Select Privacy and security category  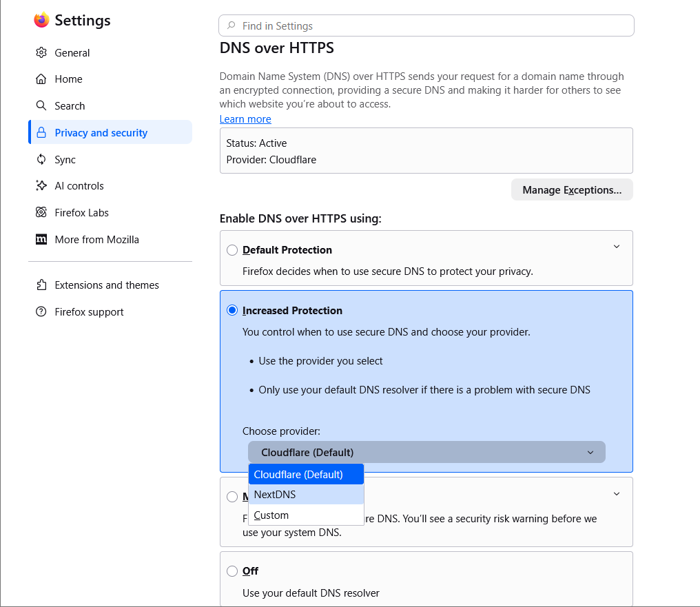pyautogui.click(x=110, y=132)
